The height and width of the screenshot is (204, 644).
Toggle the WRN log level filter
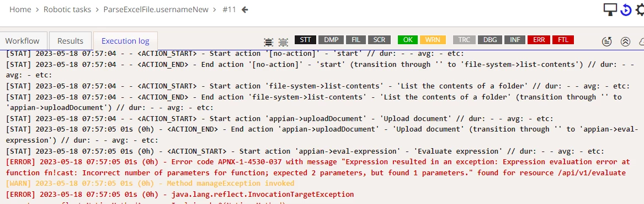coord(433,40)
